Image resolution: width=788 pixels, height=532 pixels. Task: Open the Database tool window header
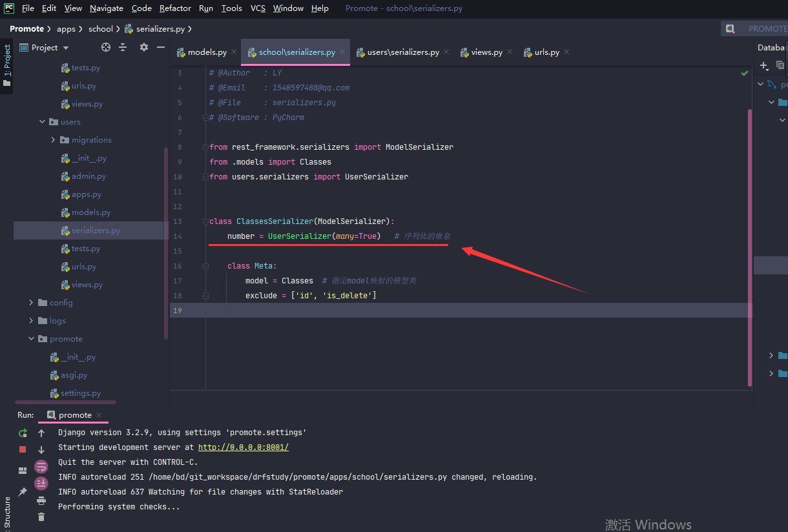(x=771, y=47)
